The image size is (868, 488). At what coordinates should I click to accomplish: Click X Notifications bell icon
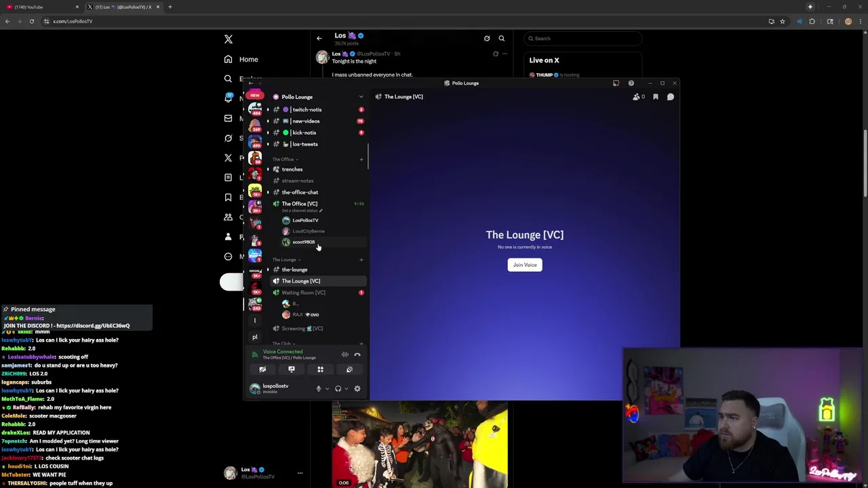tap(229, 98)
